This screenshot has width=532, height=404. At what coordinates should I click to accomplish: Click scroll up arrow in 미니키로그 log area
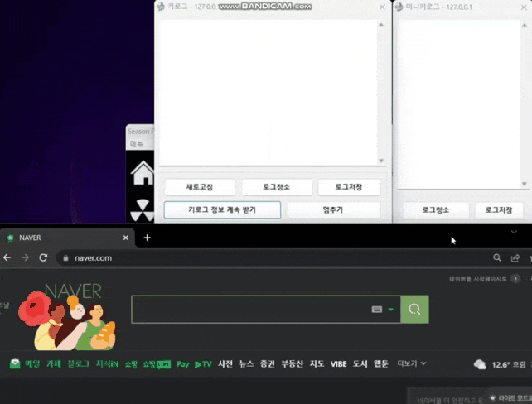coord(525,25)
